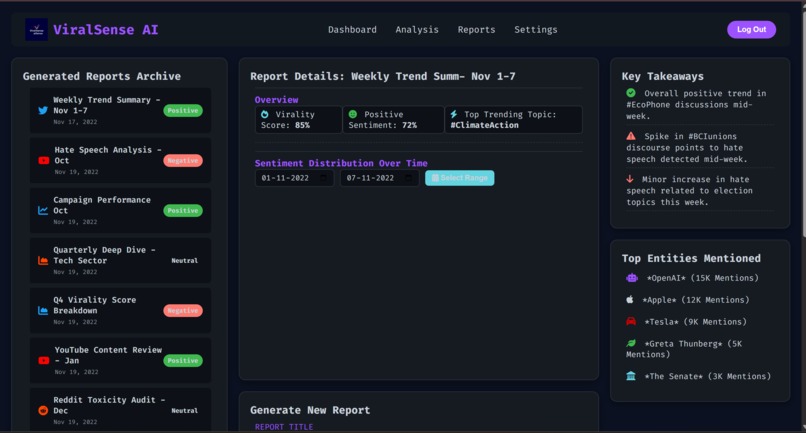Click the ViralSense AI logo icon

tap(36, 29)
